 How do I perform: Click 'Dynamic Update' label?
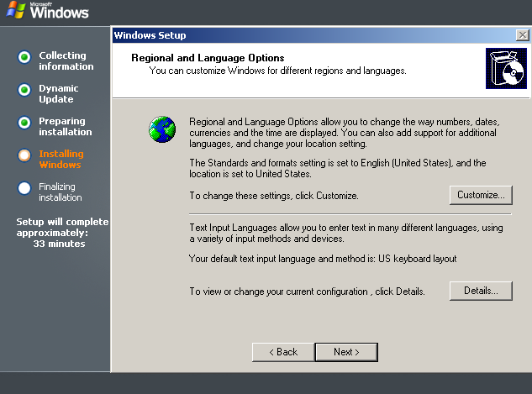[x=58, y=93]
